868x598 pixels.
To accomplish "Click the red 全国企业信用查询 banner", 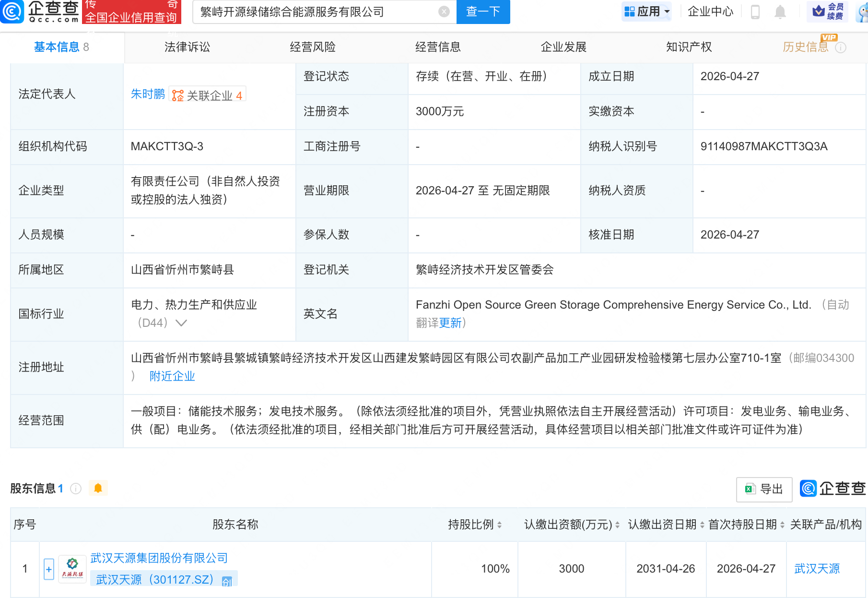I will (x=131, y=12).
